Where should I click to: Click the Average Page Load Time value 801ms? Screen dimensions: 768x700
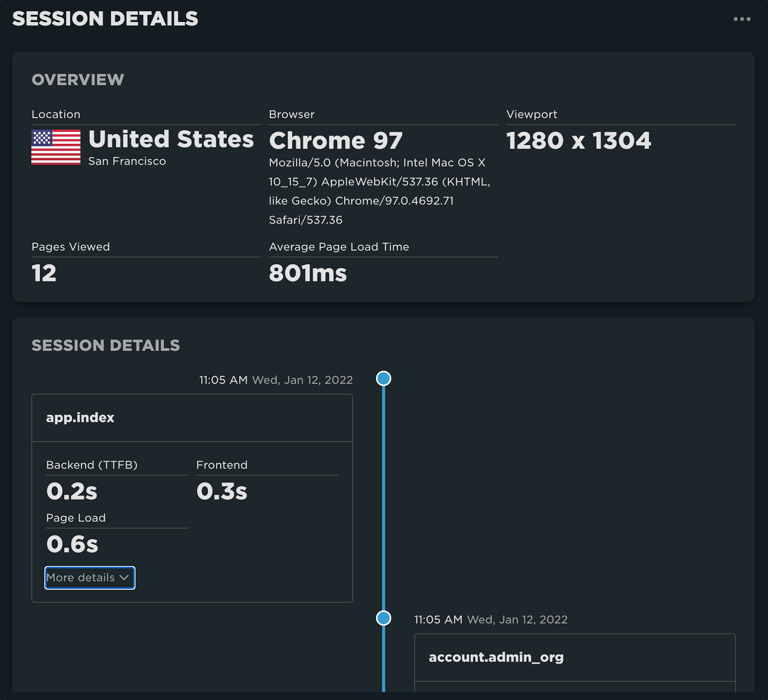point(308,273)
